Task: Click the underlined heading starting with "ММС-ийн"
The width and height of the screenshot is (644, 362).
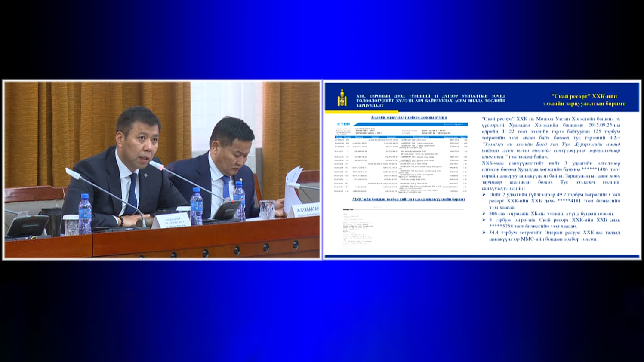Action: click(409, 199)
